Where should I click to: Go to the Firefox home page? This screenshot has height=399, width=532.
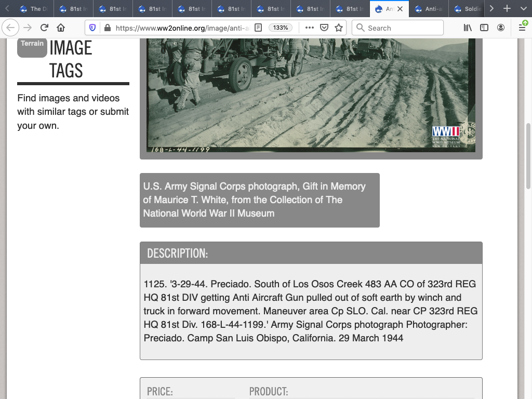tap(61, 28)
